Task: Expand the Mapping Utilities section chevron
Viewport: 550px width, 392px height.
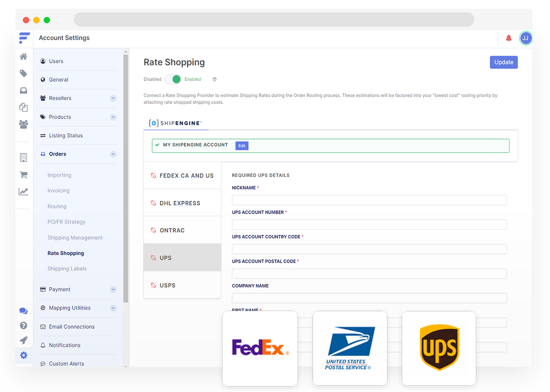Action: [113, 308]
